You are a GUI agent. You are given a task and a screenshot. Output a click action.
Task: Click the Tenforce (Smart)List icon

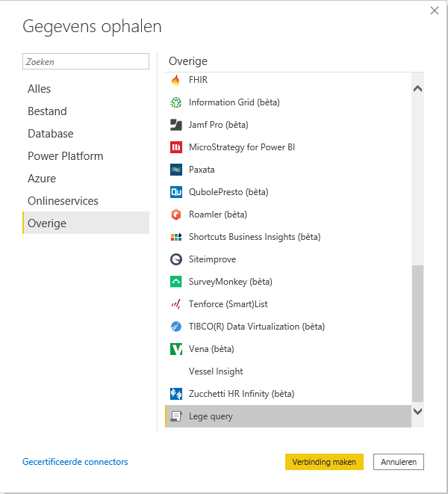176,304
